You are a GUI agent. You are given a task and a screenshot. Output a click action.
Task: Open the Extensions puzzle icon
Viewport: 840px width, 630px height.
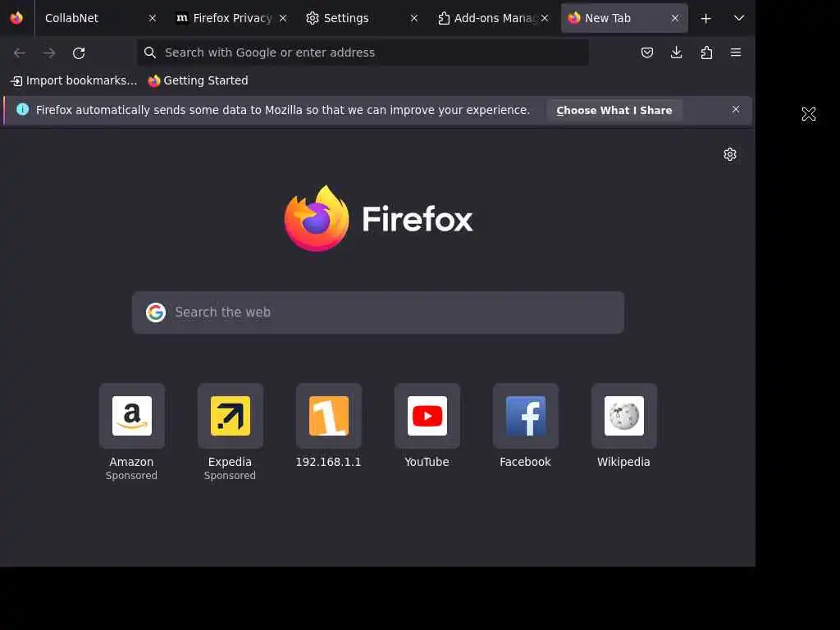point(706,52)
